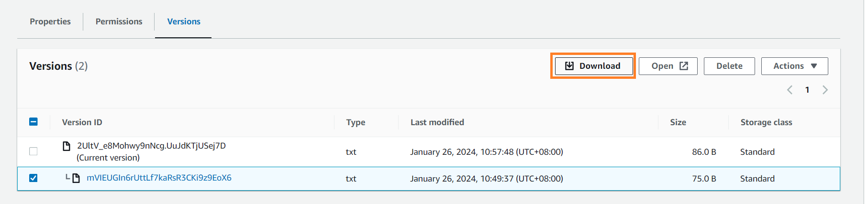Uncheck the mVIEUGIn6rUttLf7kaRsR3CKi9z9EoX6 version checkbox

[x=33, y=178]
